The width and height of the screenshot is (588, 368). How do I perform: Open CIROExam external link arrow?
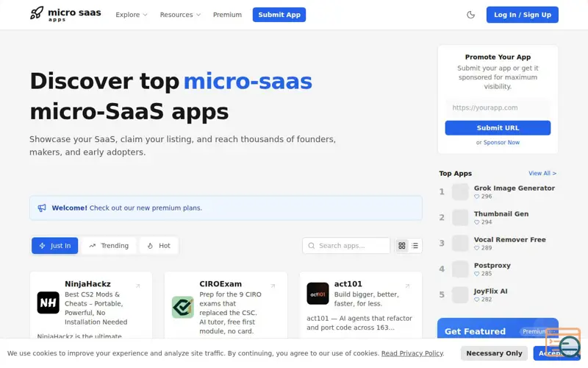pyautogui.click(x=273, y=286)
